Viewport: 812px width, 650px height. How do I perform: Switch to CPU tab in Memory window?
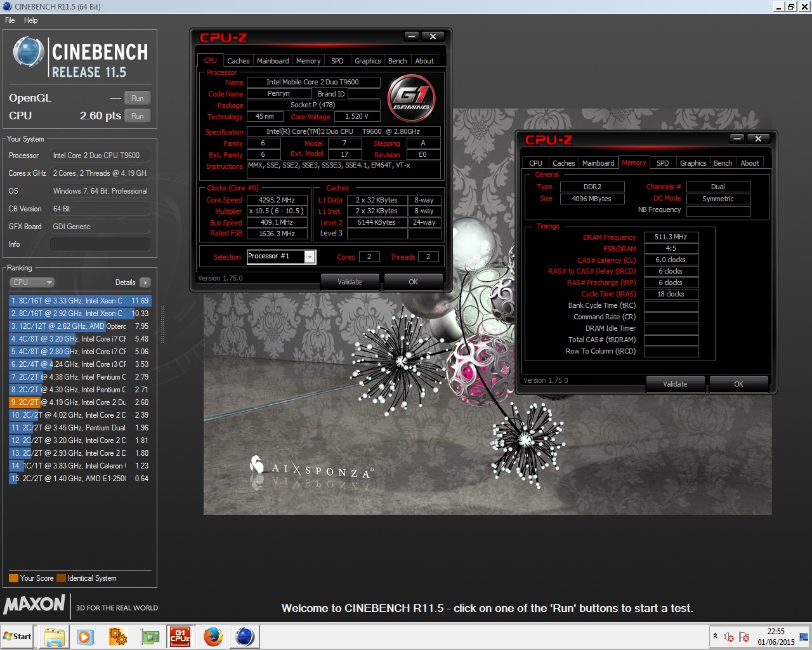[x=536, y=163]
